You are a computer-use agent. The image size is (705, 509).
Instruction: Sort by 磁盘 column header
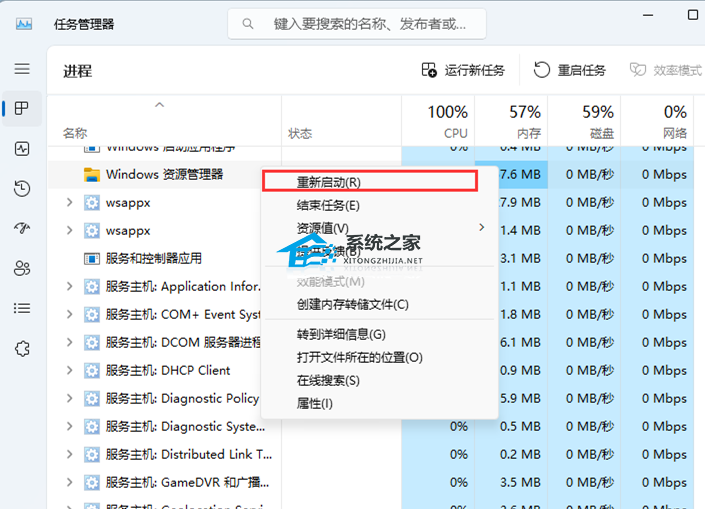584,121
